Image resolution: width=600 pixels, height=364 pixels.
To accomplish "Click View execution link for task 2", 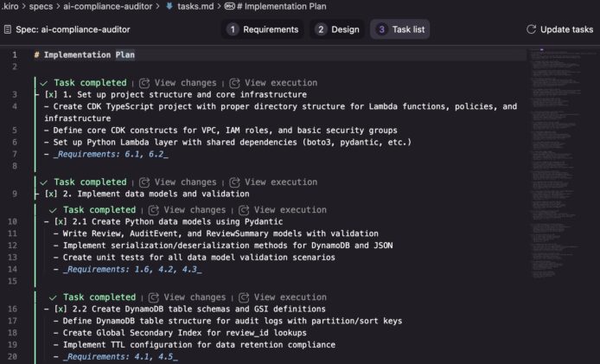I will click(x=281, y=182).
